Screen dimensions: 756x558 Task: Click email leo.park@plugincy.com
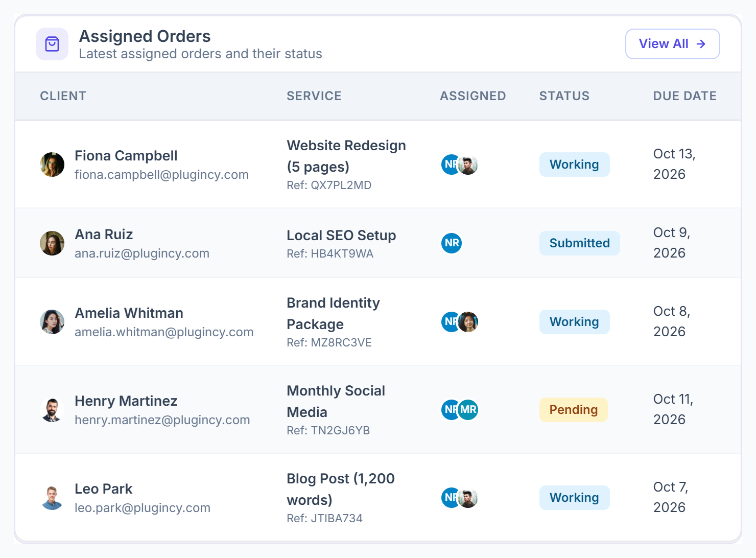pos(143,508)
